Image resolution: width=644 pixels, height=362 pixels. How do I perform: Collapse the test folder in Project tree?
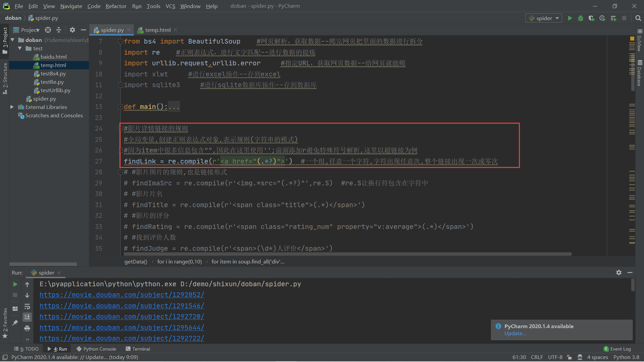pyautogui.click(x=20, y=48)
